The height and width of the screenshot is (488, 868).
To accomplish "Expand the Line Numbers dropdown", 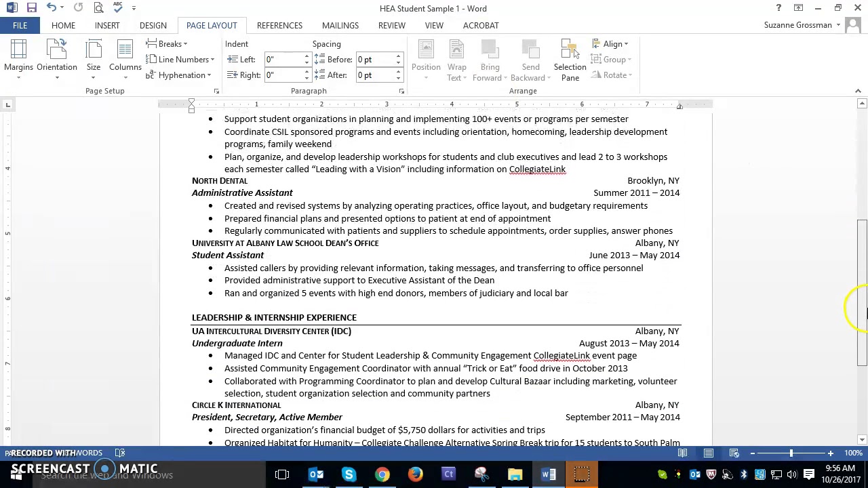I will pyautogui.click(x=180, y=60).
